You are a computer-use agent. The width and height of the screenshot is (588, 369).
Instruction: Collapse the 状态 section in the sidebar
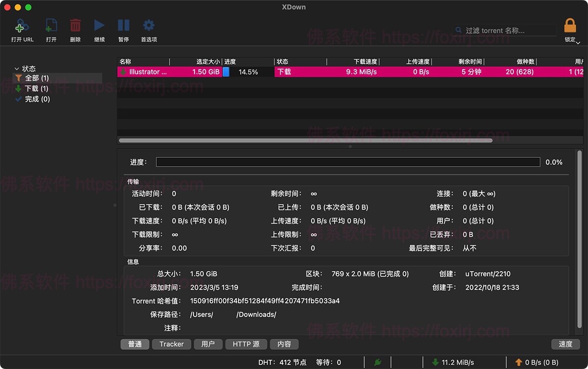(18, 69)
